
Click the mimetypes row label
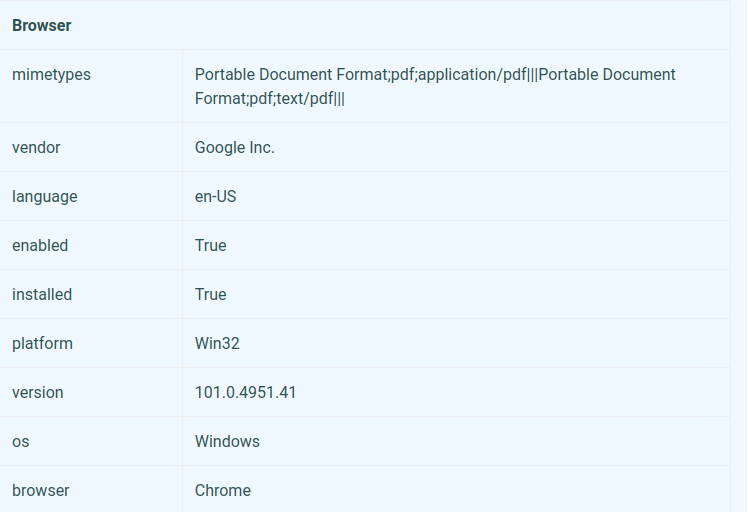click(51, 75)
